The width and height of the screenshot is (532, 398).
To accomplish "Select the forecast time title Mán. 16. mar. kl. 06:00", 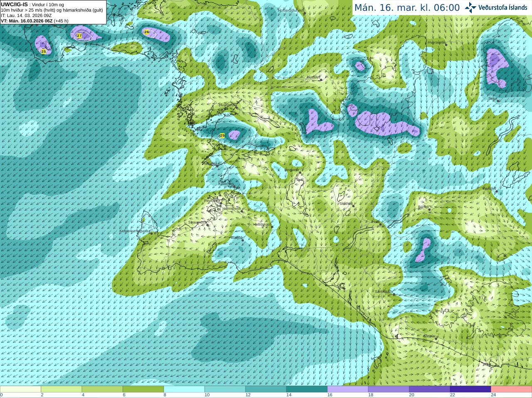I will click(x=407, y=7).
